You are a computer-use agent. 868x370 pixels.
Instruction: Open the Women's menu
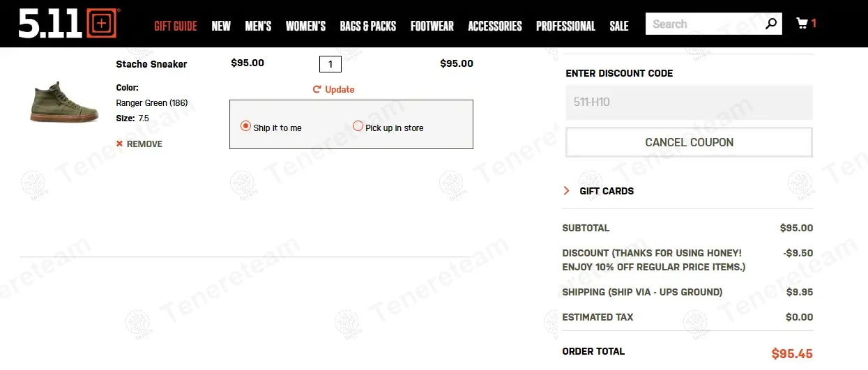(x=305, y=26)
